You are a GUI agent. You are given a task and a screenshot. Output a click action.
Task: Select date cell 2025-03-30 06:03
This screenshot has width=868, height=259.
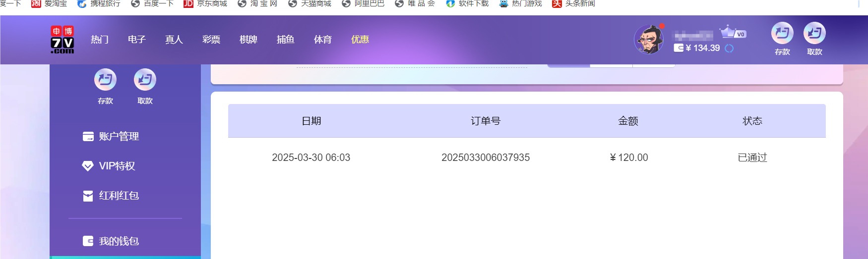311,157
